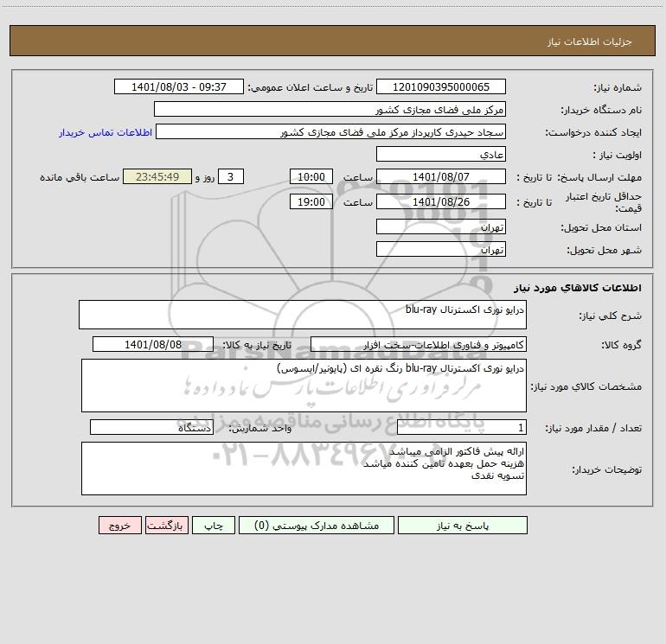Viewport: 666px width, 644px height.
Task: Click delivery city field 'تهران'
Action: coord(441,249)
